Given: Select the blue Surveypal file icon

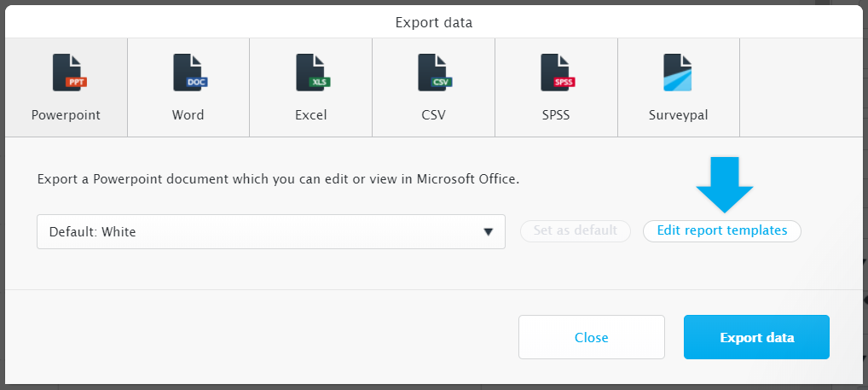Looking at the screenshot, I should [x=678, y=73].
